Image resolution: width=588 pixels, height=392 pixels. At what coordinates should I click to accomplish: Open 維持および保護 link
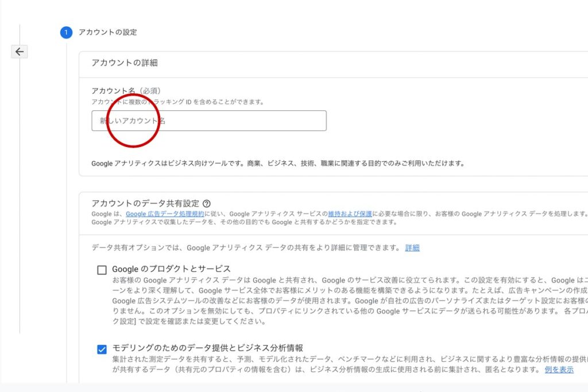click(x=350, y=214)
